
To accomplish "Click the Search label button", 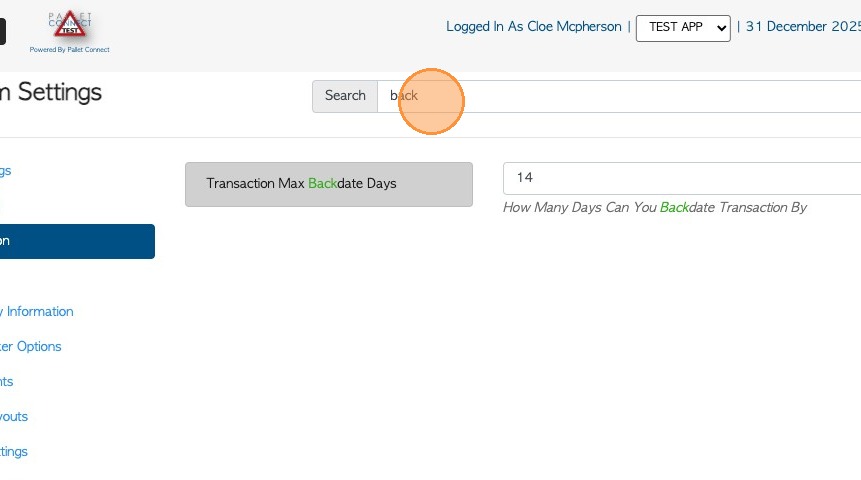I will click(345, 96).
